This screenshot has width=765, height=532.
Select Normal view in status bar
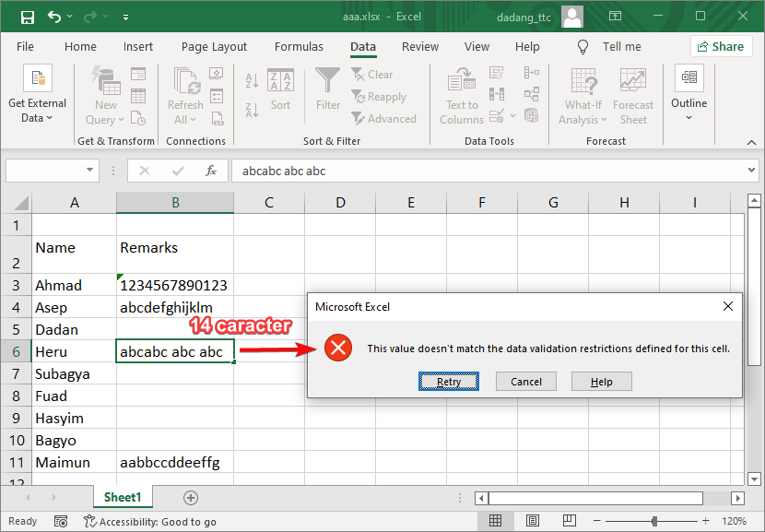click(495, 521)
